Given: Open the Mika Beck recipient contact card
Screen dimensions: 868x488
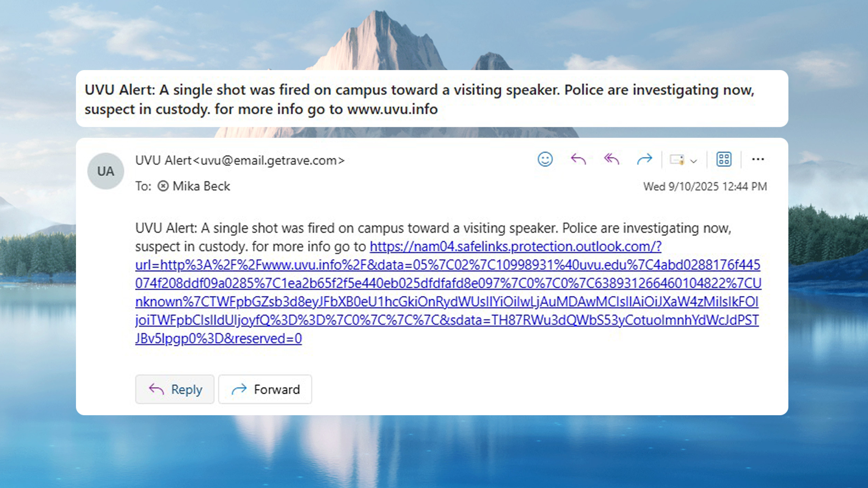Looking at the screenshot, I should 201,186.
